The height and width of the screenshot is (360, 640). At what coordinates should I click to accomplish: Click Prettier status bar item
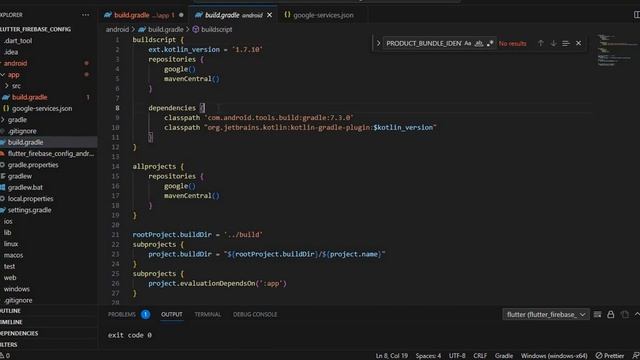click(x=610, y=356)
